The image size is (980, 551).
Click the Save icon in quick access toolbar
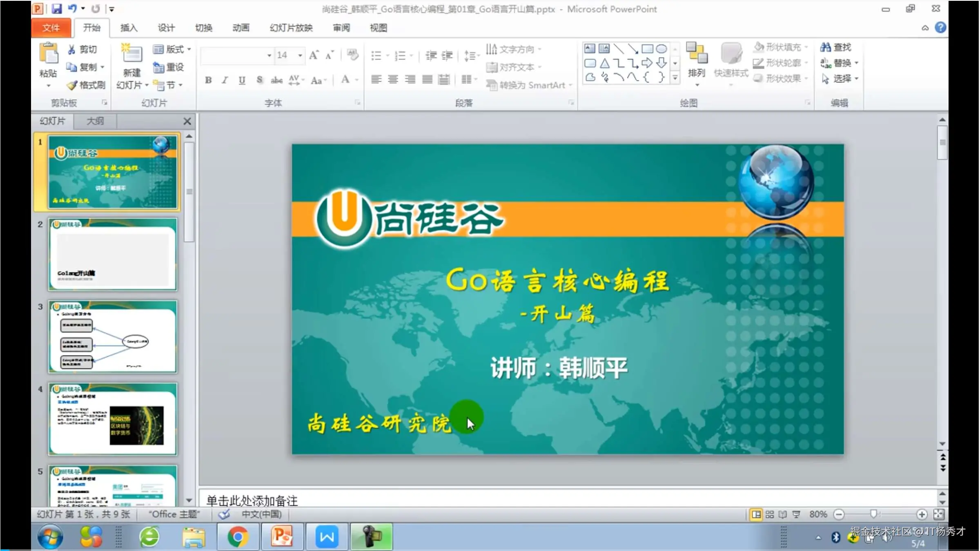point(57,9)
